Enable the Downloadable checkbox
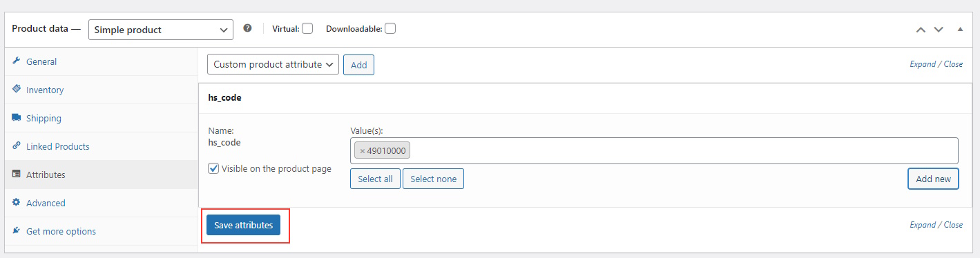 click(390, 29)
